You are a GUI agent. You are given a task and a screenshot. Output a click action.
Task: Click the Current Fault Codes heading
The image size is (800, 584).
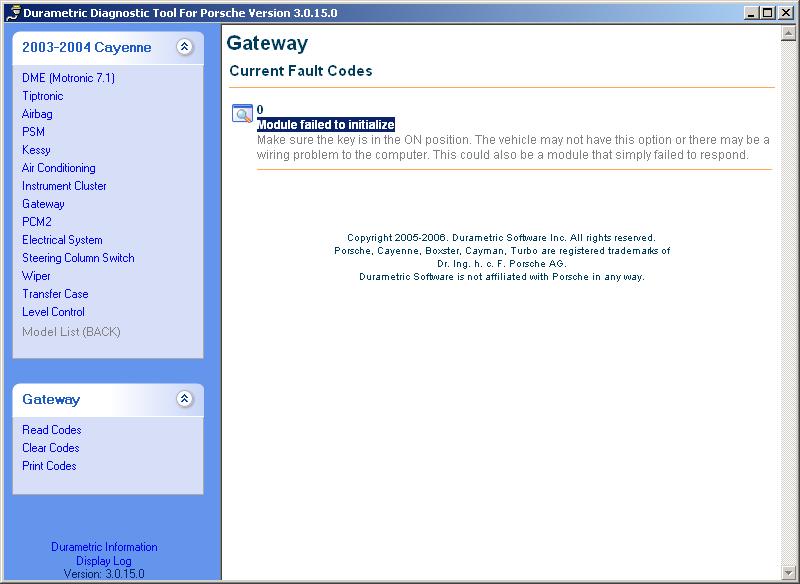coord(301,71)
